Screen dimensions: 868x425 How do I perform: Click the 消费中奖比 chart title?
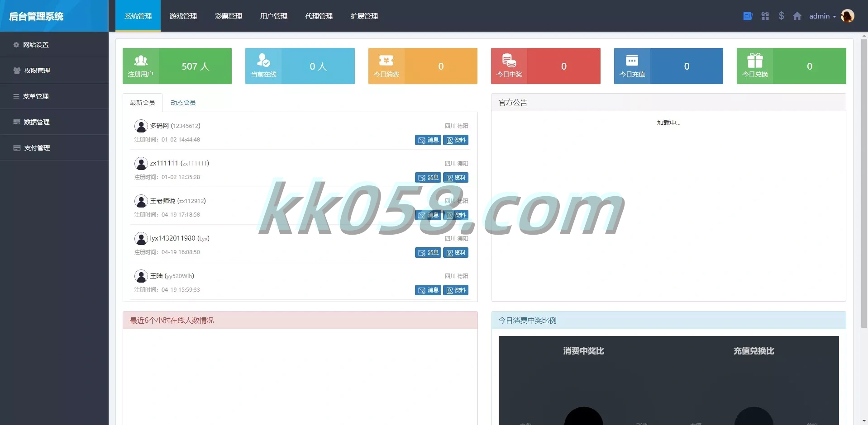pos(584,351)
